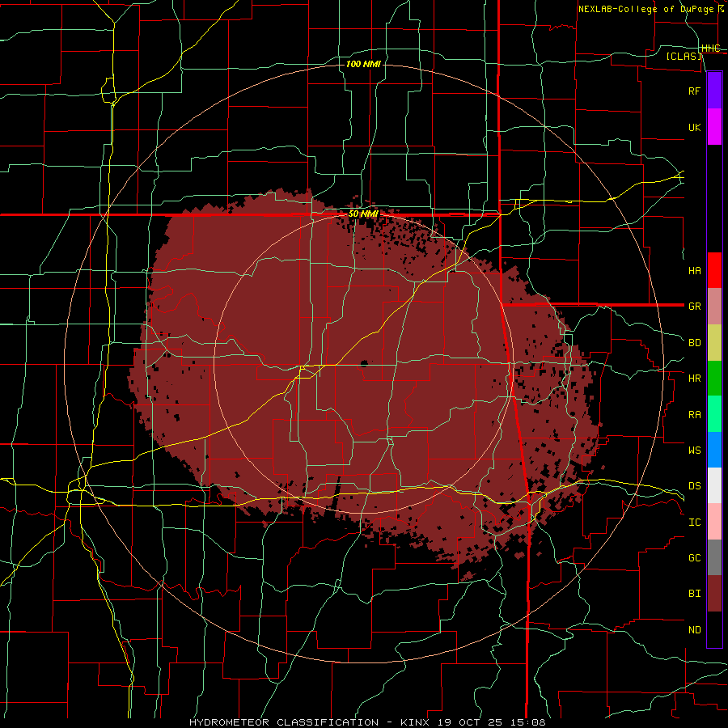The width and height of the screenshot is (728, 728).
Task: Click the HR legend label
Action: point(694,379)
